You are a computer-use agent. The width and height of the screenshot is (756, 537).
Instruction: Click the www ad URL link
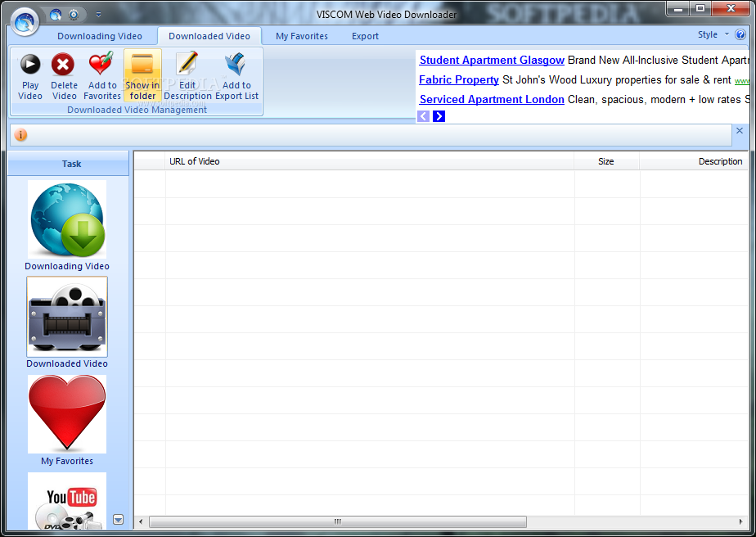click(741, 81)
